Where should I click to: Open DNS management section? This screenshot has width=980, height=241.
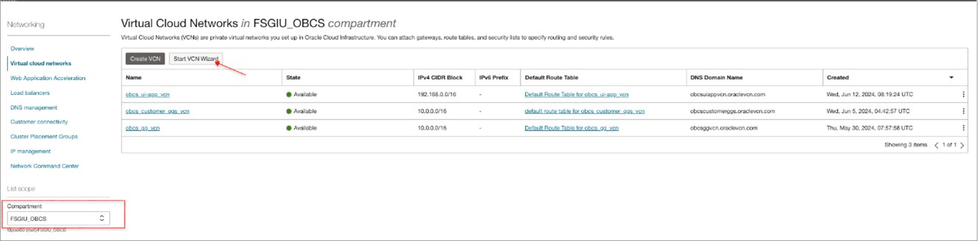tap(34, 108)
